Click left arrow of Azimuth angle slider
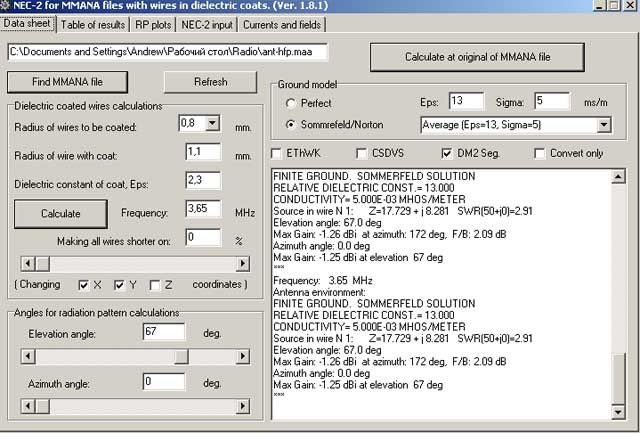This screenshot has height=433, width=640. coord(28,406)
